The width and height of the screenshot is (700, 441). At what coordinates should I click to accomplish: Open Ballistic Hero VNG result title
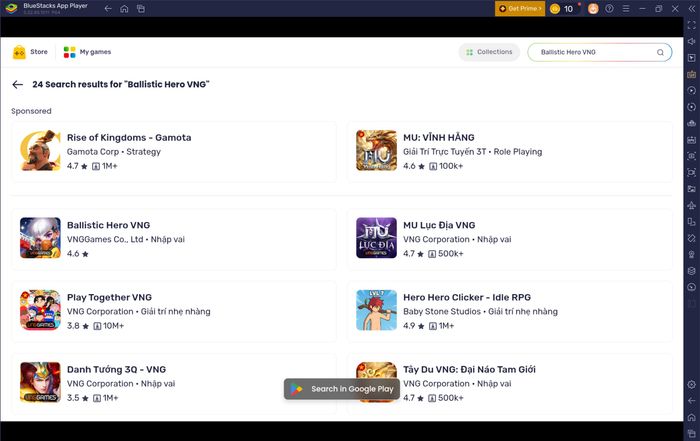point(108,225)
